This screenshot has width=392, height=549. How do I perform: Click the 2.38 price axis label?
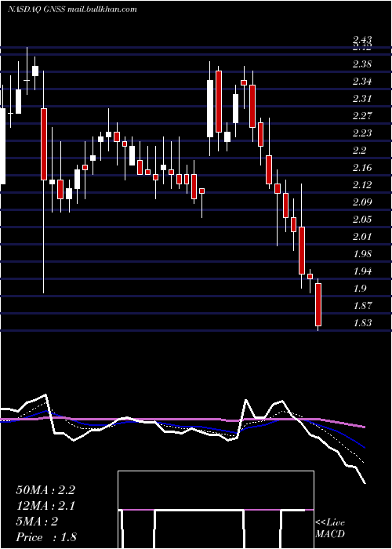362,64
